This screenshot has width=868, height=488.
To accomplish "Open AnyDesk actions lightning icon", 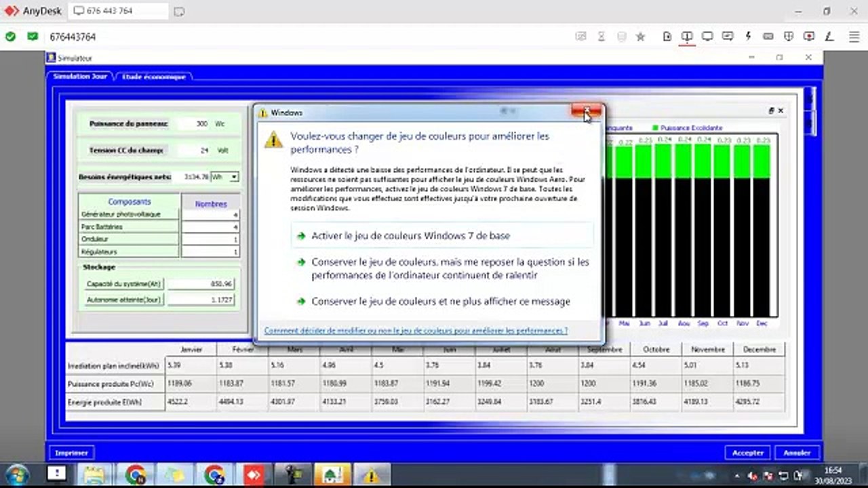I will [x=748, y=37].
